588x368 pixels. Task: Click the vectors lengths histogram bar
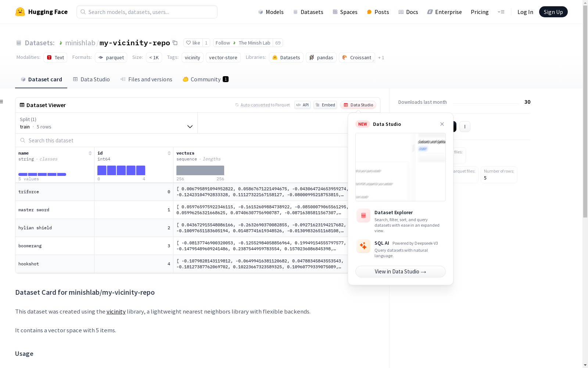coord(200,170)
